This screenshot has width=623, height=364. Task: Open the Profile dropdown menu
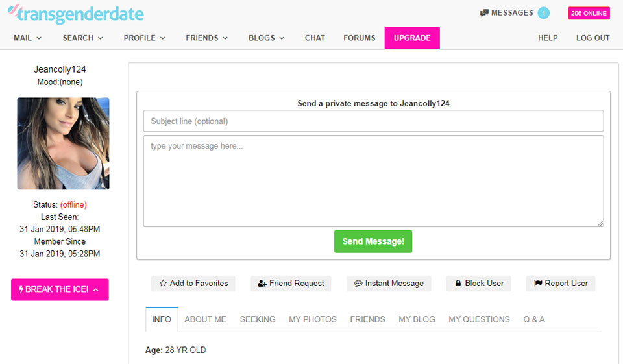pyautogui.click(x=144, y=38)
